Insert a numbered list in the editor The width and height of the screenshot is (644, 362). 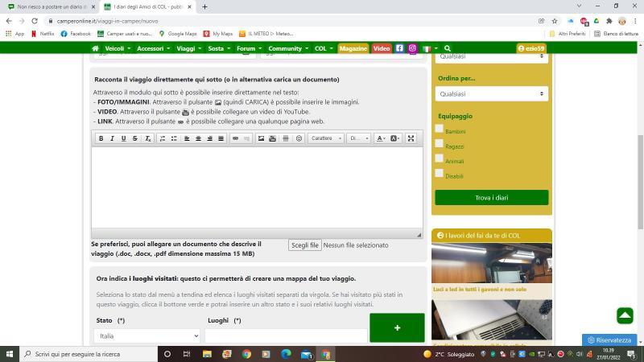tap(163, 138)
